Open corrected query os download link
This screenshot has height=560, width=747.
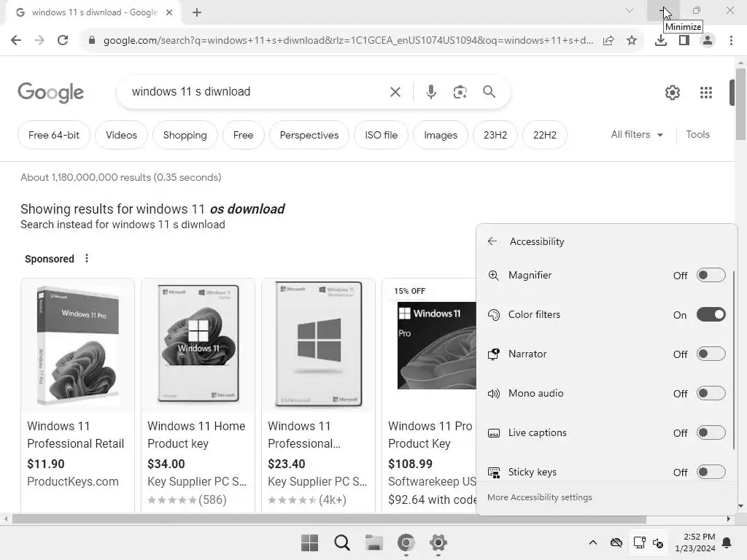click(x=247, y=209)
